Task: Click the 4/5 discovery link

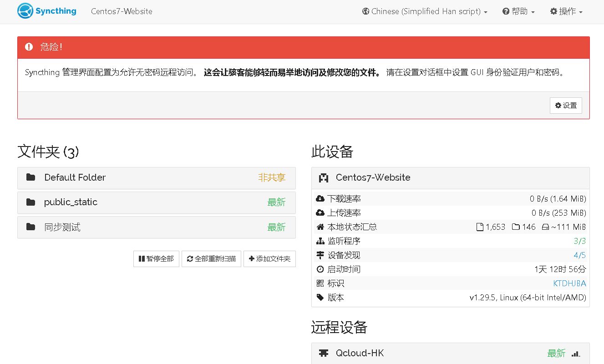Action: click(580, 255)
